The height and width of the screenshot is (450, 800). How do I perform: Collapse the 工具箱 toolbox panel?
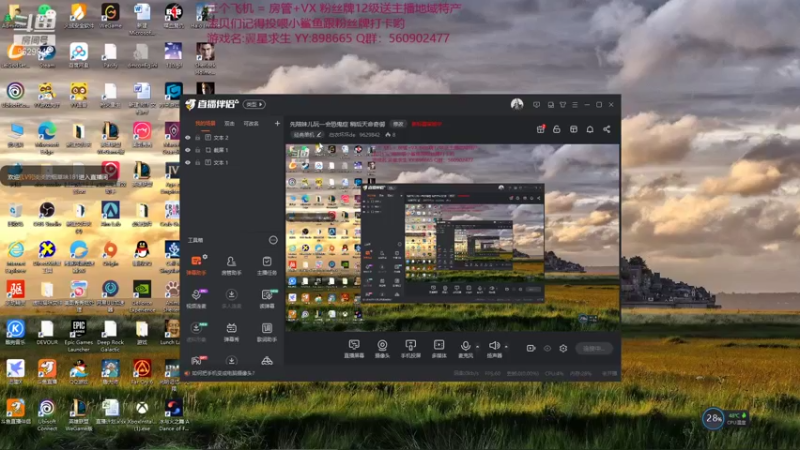tap(273, 240)
